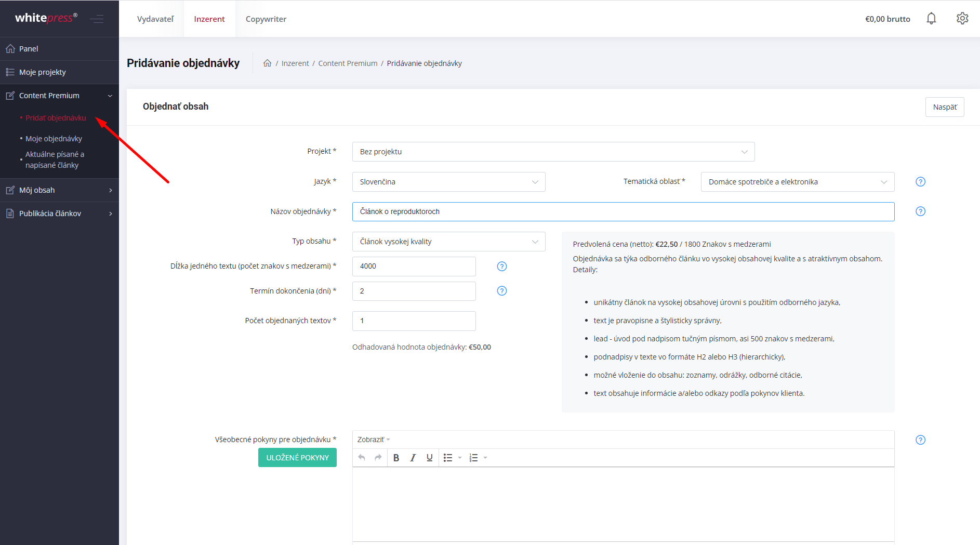Click the ULOŽENÉ POKYNY button

click(297, 458)
